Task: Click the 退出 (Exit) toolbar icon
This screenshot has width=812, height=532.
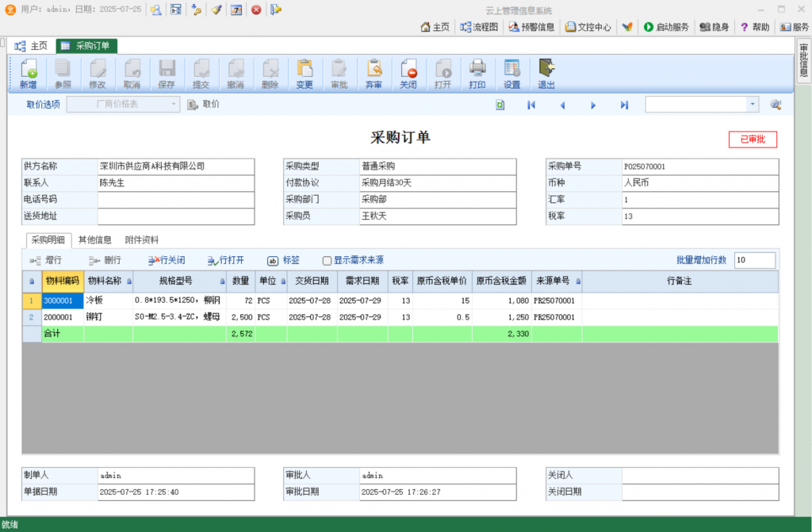Action: tap(546, 74)
